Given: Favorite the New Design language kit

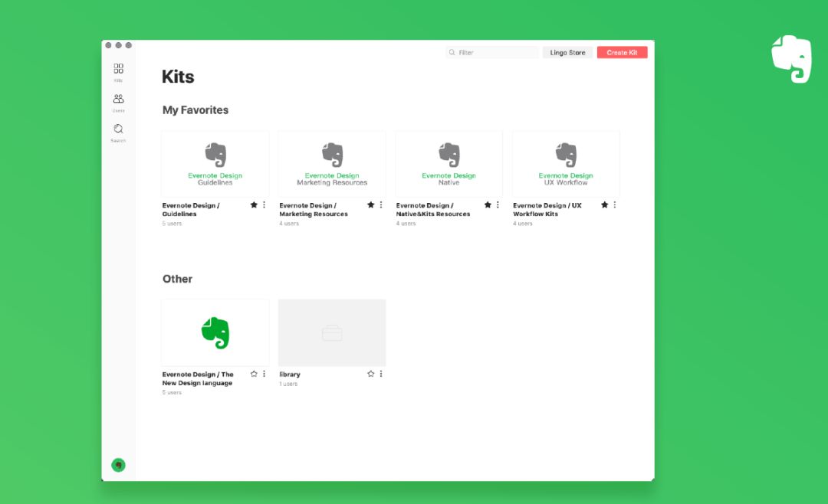Looking at the screenshot, I should point(254,374).
